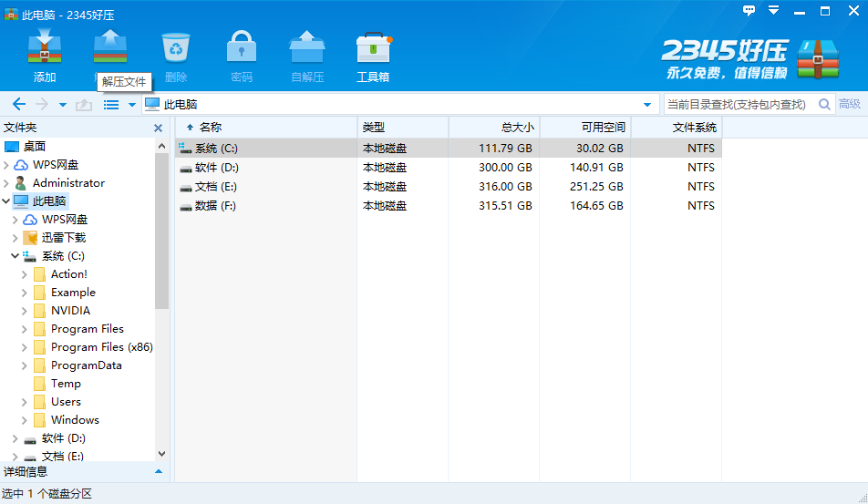Sort by 名称 column header

click(x=267, y=128)
